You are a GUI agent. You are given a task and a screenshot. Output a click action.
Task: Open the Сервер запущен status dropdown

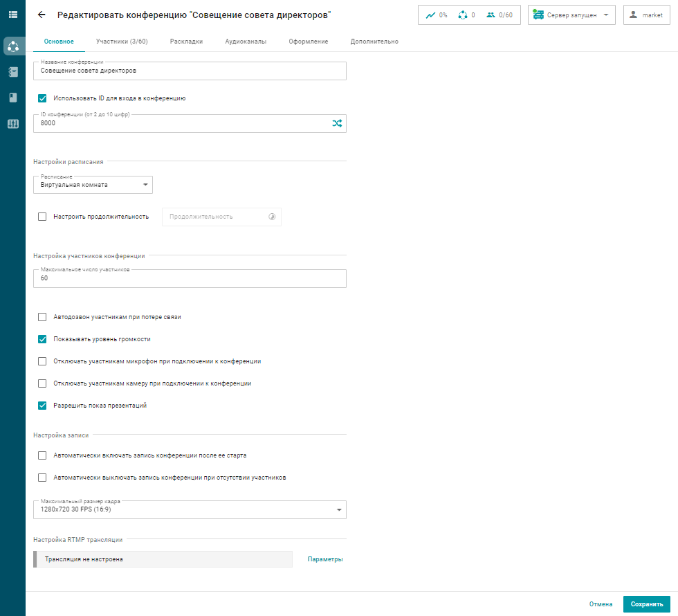point(571,15)
